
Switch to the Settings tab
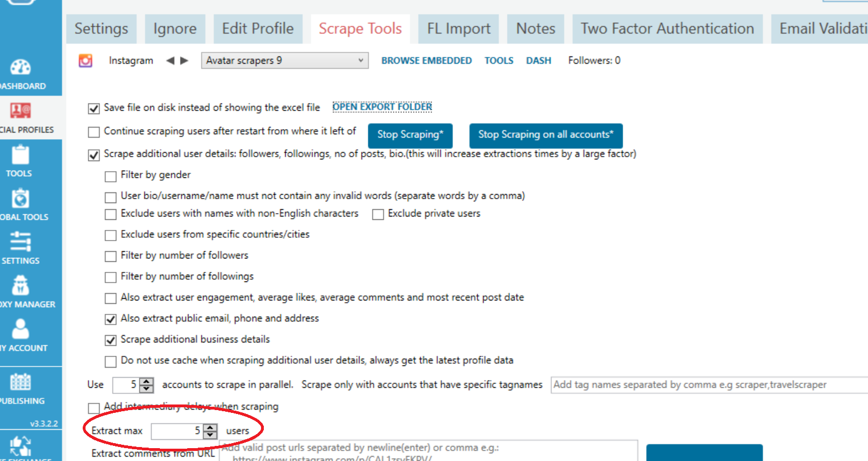pyautogui.click(x=101, y=29)
